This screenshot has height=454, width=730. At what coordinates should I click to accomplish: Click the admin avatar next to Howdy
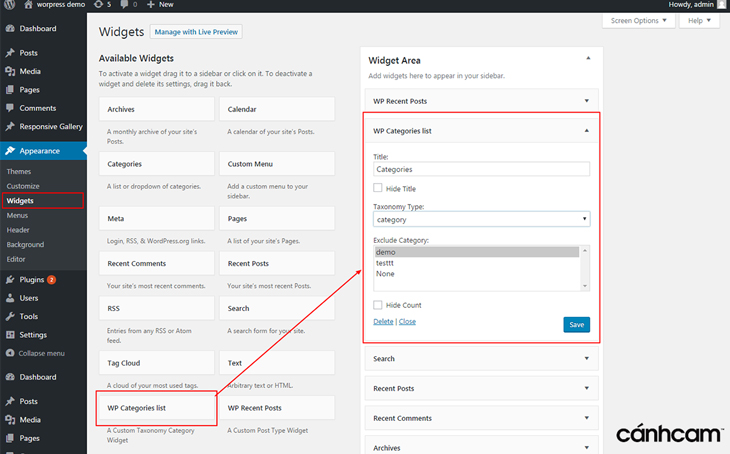click(x=722, y=5)
